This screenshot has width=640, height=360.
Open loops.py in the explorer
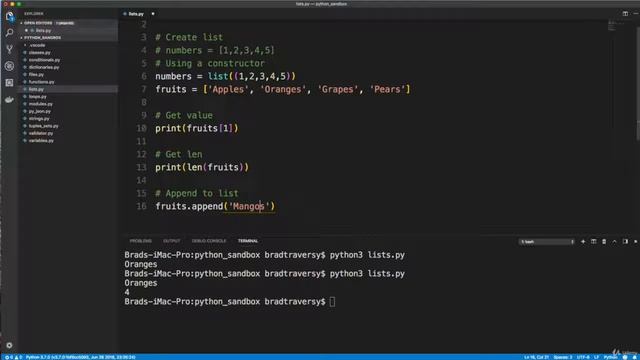pyautogui.click(x=38, y=96)
